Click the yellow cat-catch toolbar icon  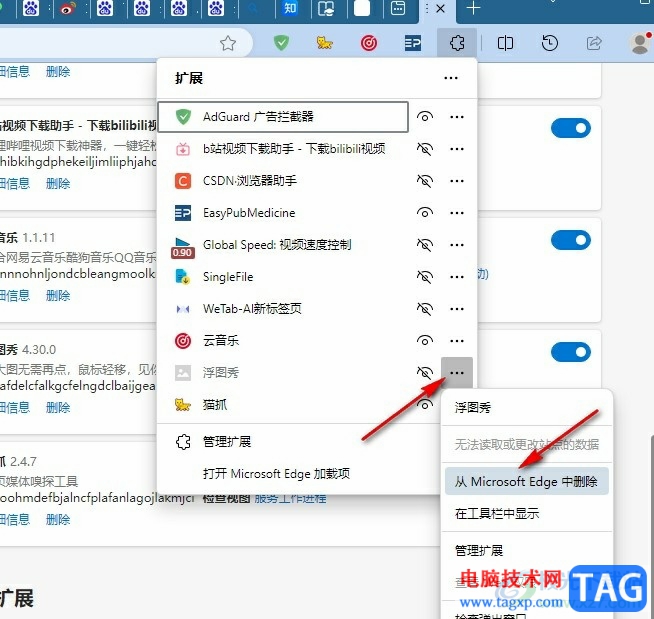click(x=324, y=43)
